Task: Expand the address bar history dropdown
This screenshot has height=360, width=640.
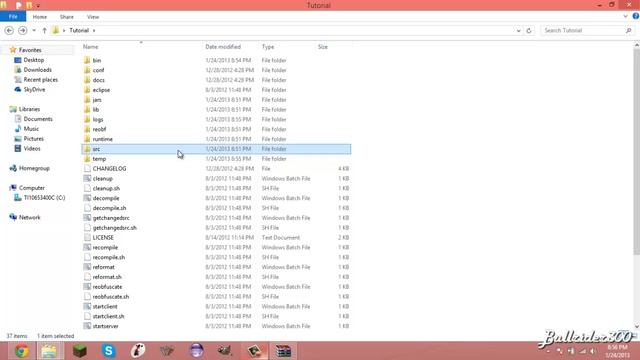Action: click(518, 31)
